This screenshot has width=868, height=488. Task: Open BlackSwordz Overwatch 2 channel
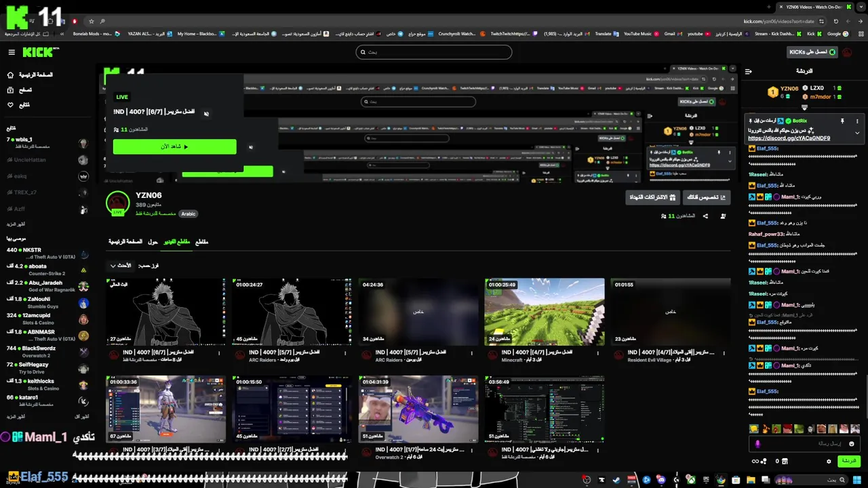click(47, 352)
